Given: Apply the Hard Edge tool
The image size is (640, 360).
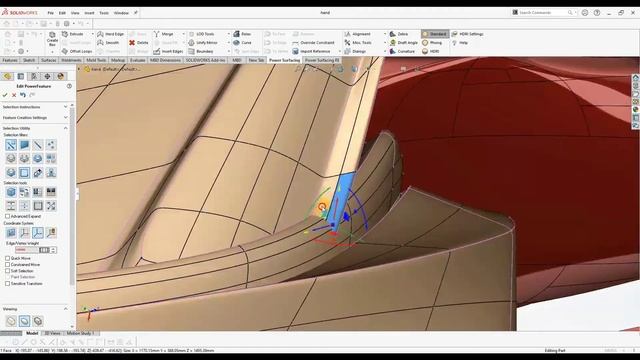Looking at the screenshot, I should pos(110,34).
